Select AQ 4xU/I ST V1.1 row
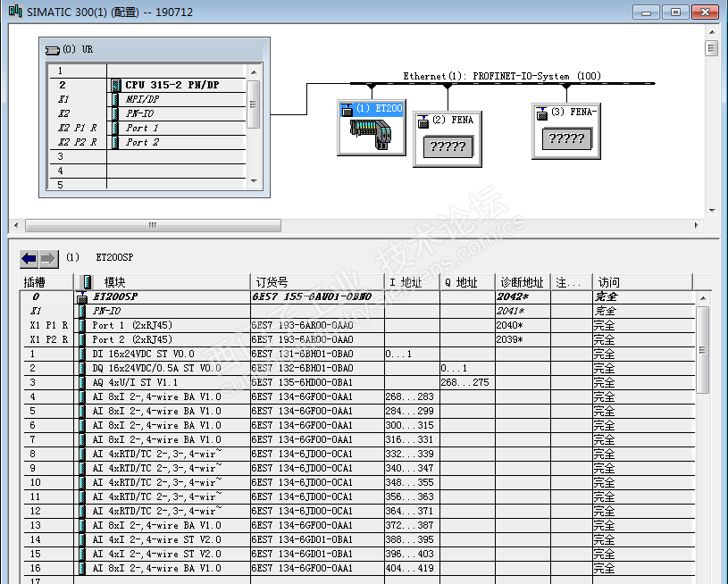 [357, 382]
